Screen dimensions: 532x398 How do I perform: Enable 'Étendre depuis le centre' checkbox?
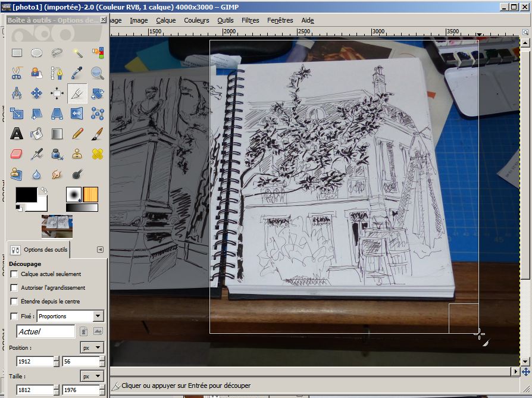click(14, 301)
